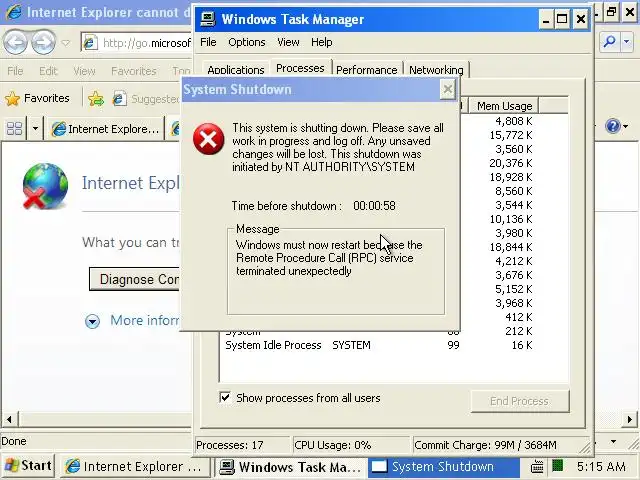Click the Internet Explorer title bar icon
This screenshot has width=640, height=480.
pyautogui.click(x=13, y=12)
